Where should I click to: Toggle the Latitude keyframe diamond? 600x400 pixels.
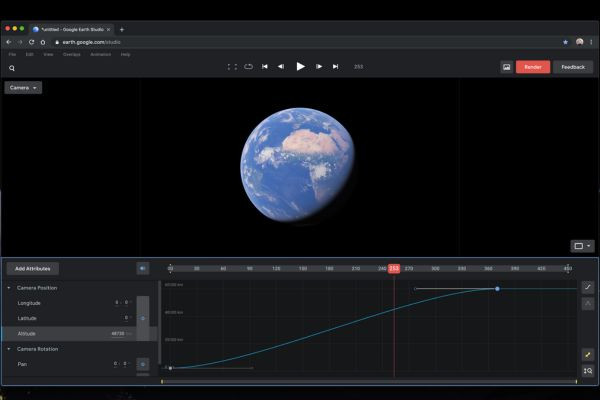(x=143, y=318)
